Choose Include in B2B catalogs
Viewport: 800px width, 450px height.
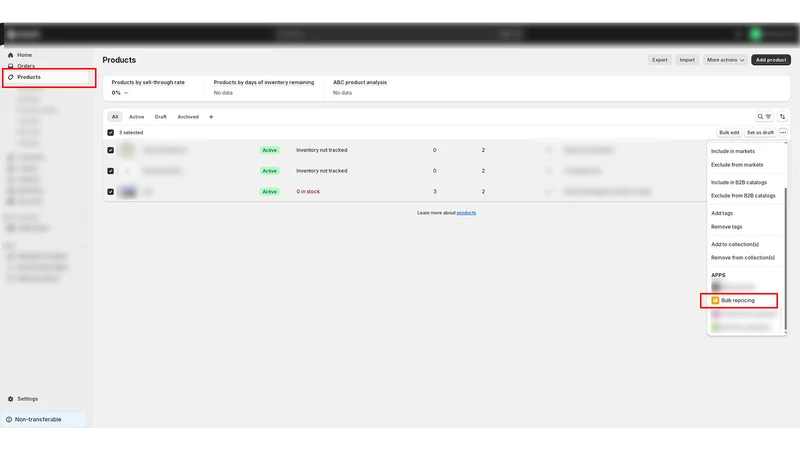pos(738,182)
